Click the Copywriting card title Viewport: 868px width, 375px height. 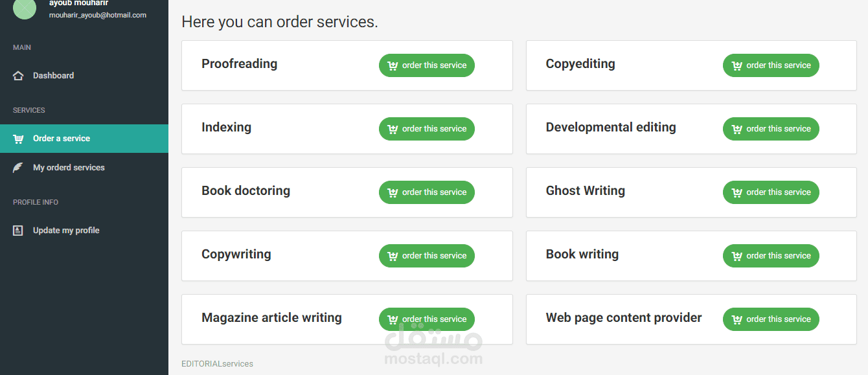click(x=236, y=255)
